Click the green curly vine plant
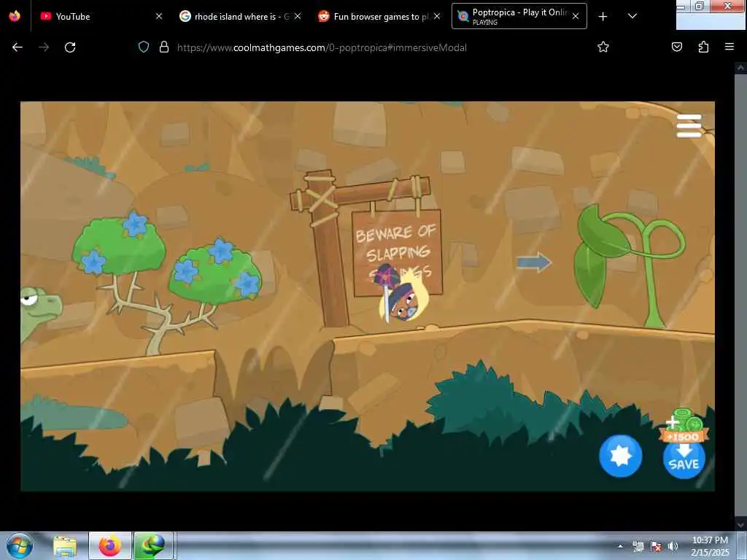This screenshot has width=747, height=560. 630,265
